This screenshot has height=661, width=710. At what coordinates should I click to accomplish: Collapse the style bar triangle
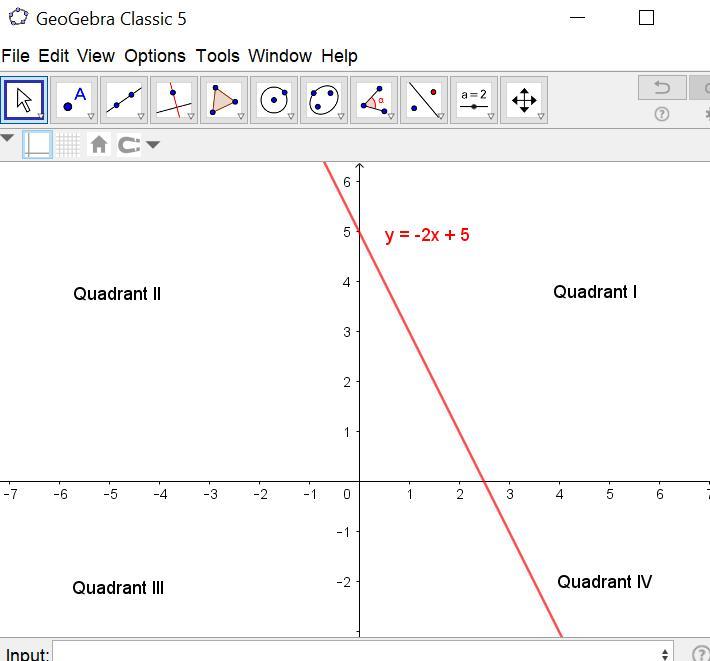click(7, 138)
